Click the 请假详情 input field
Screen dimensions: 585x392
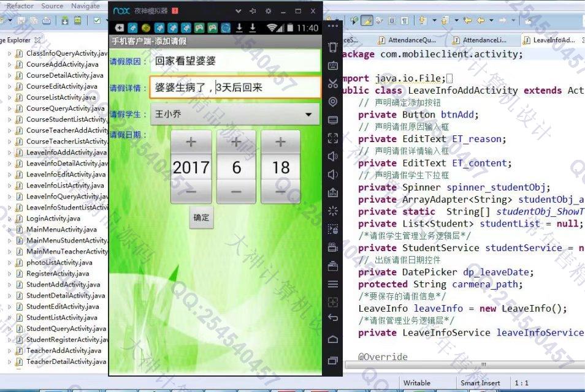tap(235, 88)
